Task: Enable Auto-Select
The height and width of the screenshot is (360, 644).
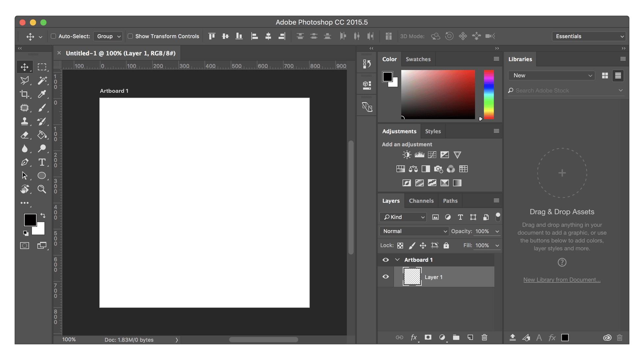Action: click(53, 36)
